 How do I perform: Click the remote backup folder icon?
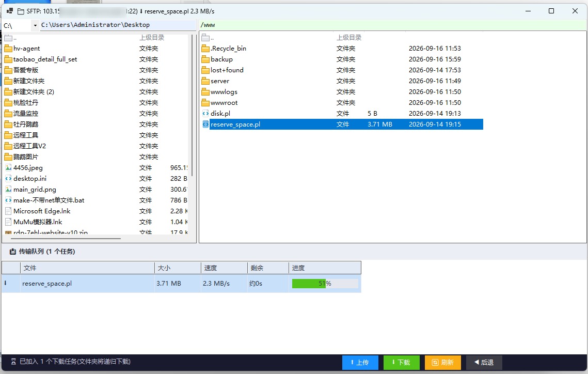pyautogui.click(x=205, y=59)
